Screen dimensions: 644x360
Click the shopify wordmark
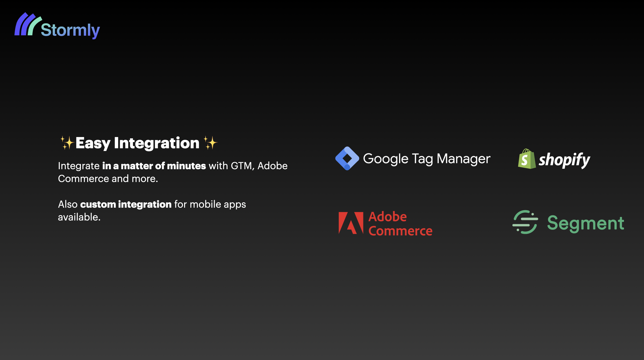pyautogui.click(x=564, y=160)
